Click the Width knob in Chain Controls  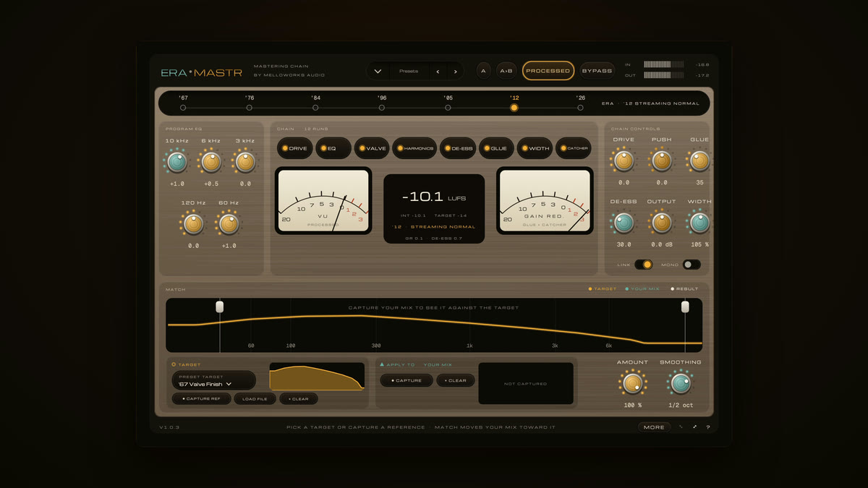(699, 223)
